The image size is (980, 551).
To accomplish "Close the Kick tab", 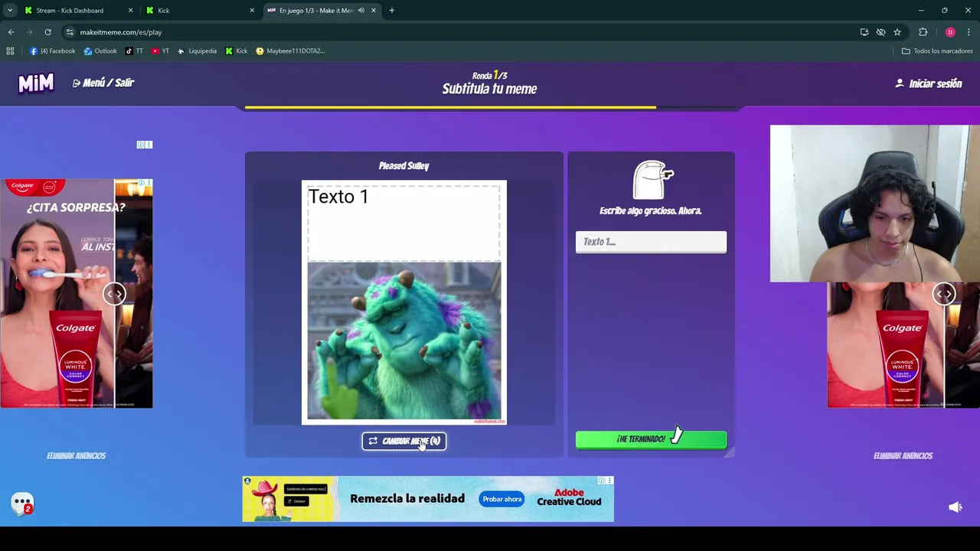I will pyautogui.click(x=252, y=11).
